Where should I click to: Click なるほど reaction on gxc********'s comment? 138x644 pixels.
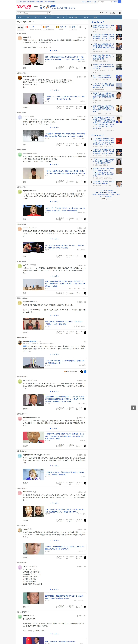click(70, 409)
